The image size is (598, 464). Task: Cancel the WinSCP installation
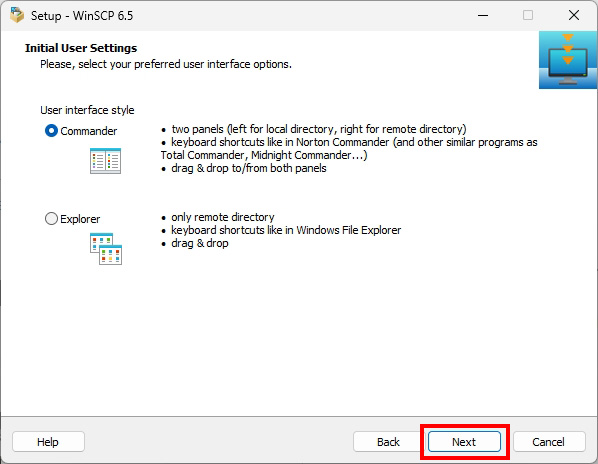click(x=549, y=442)
